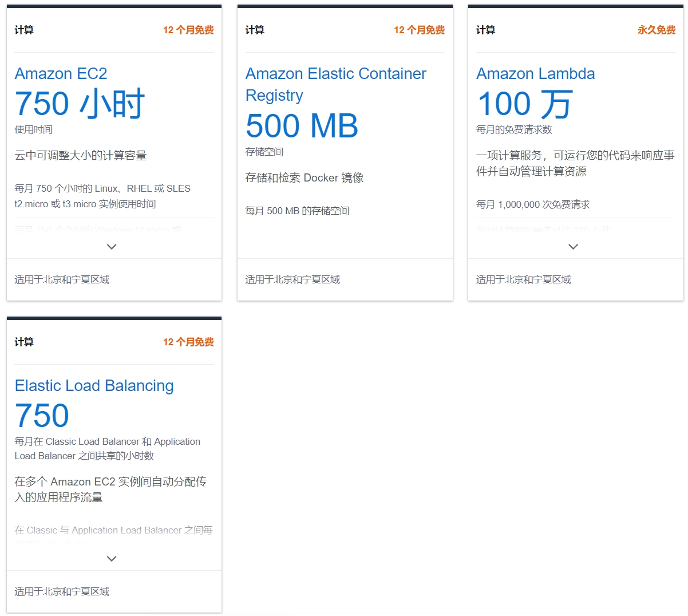Image resolution: width=688 pixels, height=616 pixels.
Task: Click '存储空间' text under 500 MB
Action: click(264, 152)
